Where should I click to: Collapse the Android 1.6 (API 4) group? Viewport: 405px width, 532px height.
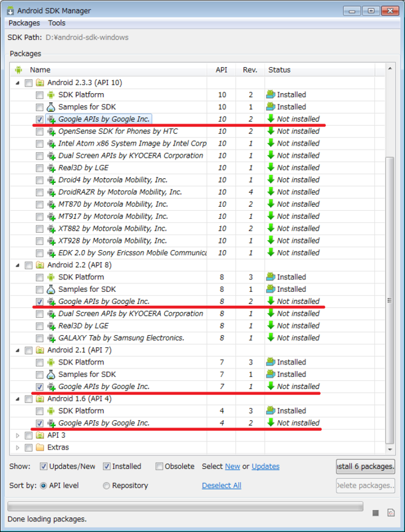point(18,399)
